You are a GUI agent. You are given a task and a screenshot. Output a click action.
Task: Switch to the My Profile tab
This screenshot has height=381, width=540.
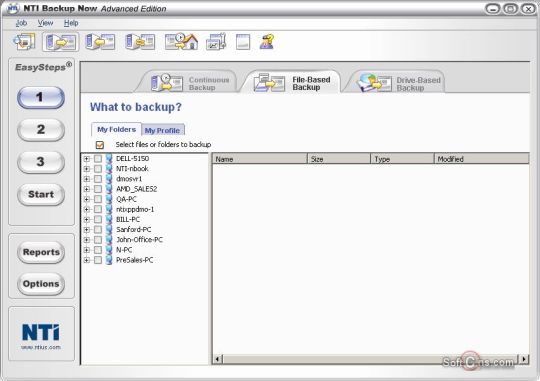(162, 131)
